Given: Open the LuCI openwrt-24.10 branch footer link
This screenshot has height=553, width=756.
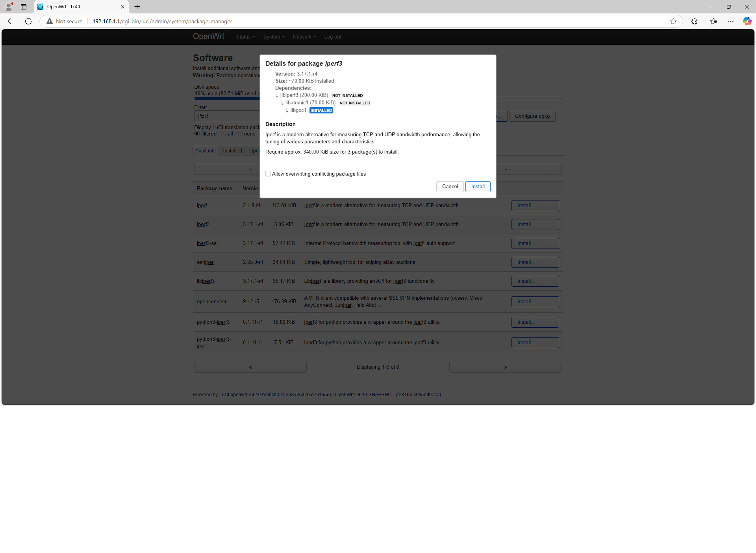Looking at the screenshot, I should 275,395.
